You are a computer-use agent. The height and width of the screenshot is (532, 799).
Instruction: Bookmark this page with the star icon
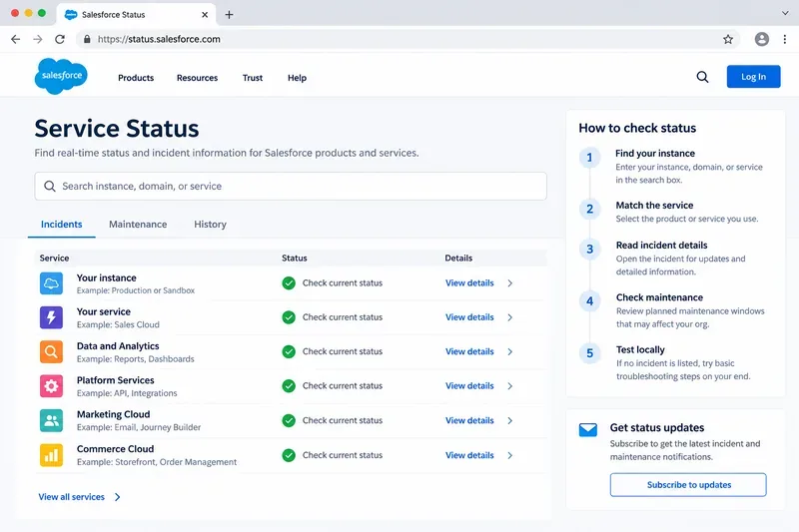coord(728,39)
